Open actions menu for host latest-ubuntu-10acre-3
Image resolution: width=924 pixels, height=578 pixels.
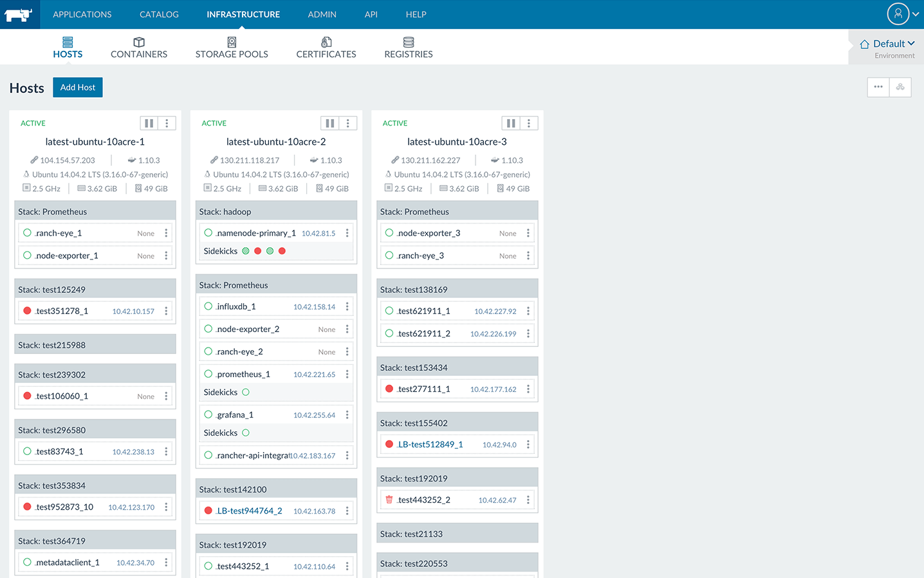(x=529, y=123)
